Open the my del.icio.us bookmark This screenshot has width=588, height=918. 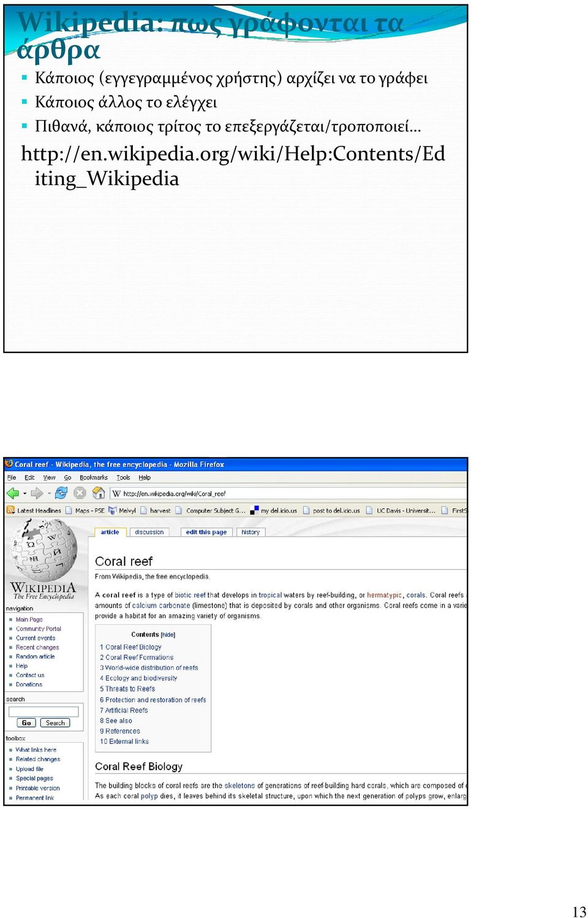pyautogui.click(x=274, y=510)
